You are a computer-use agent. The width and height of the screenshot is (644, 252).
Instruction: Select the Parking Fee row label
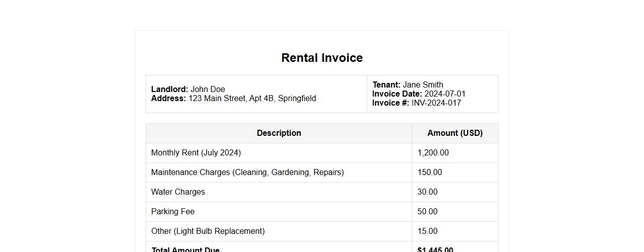point(173,212)
